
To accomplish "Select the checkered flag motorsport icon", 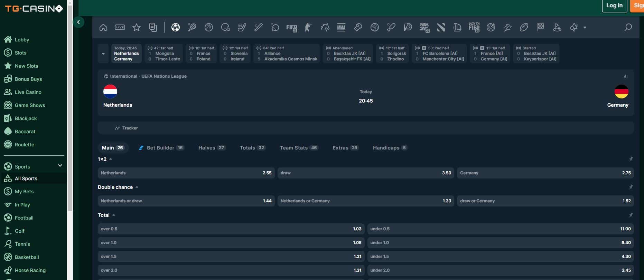I will point(541,27).
